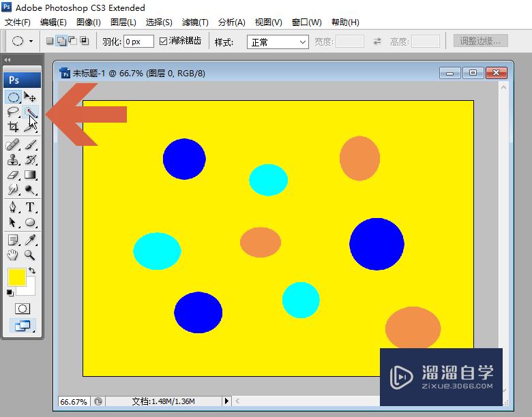Select the Gradient tool
This screenshot has height=417, width=532.
pos(30,174)
